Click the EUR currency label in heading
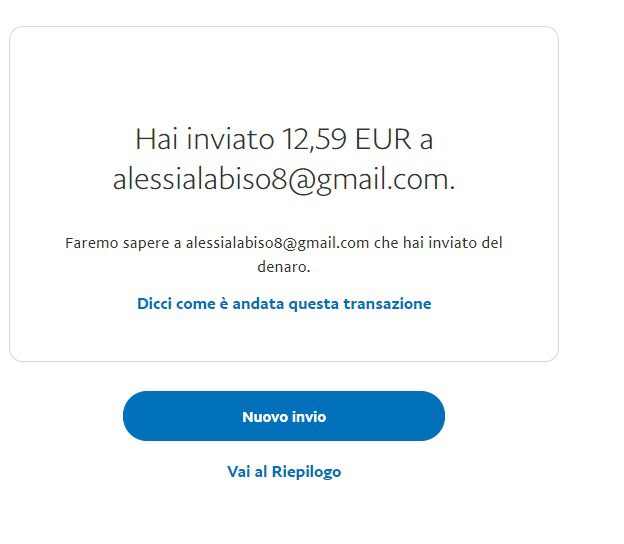This screenshot has width=624, height=544. (383, 139)
